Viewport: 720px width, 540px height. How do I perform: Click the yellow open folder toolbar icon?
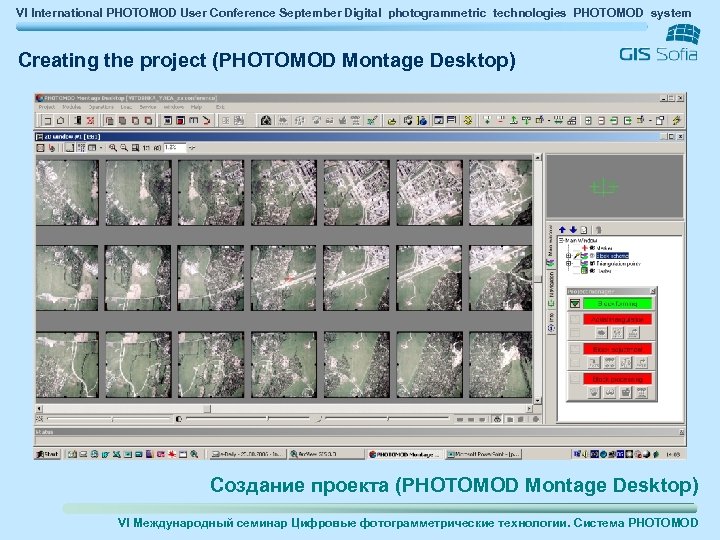tap(392, 121)
